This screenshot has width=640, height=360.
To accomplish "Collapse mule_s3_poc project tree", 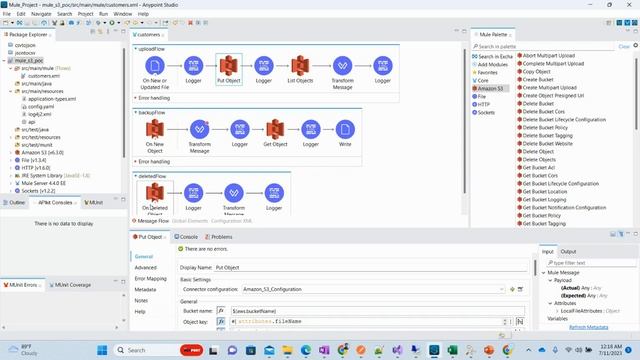I will [x=4, y=60].
